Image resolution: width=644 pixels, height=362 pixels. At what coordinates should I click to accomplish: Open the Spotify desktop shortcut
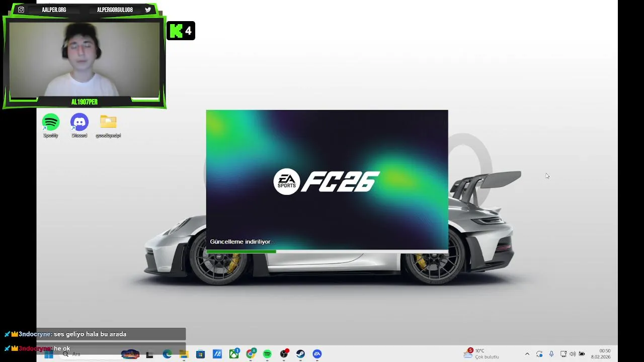click(x=51, y=126)
